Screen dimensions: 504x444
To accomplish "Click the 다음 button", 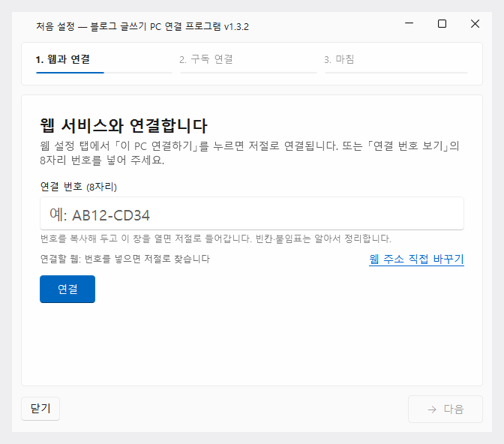I will click(x=445, y=409).
